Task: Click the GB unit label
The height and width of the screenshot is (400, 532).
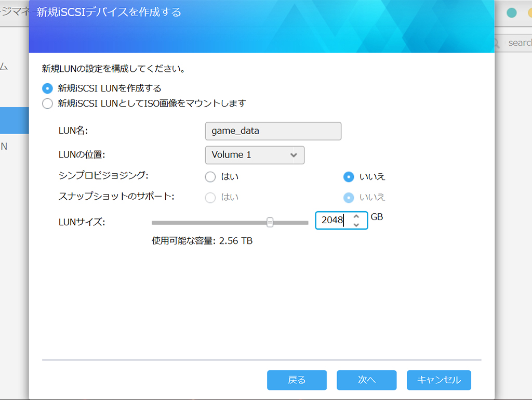Action: point(377,216)
